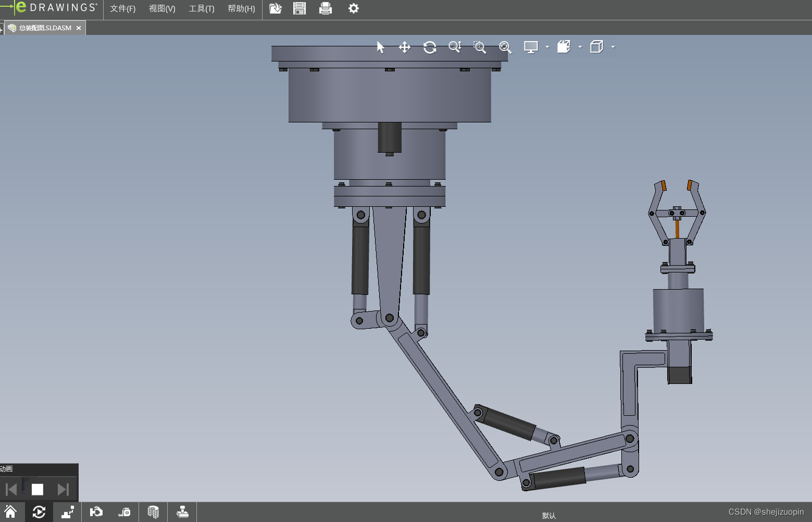Expand view orientation cube dropdown arrow
The height and width of the screenshot is (522, 812).
(x=613, y=47)
